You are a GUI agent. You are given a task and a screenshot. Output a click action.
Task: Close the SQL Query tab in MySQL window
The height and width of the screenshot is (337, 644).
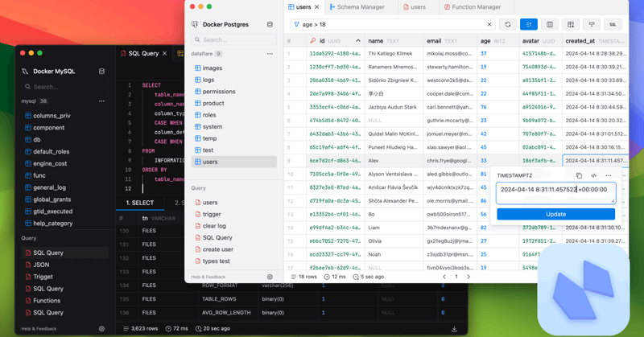coord(164,53)
